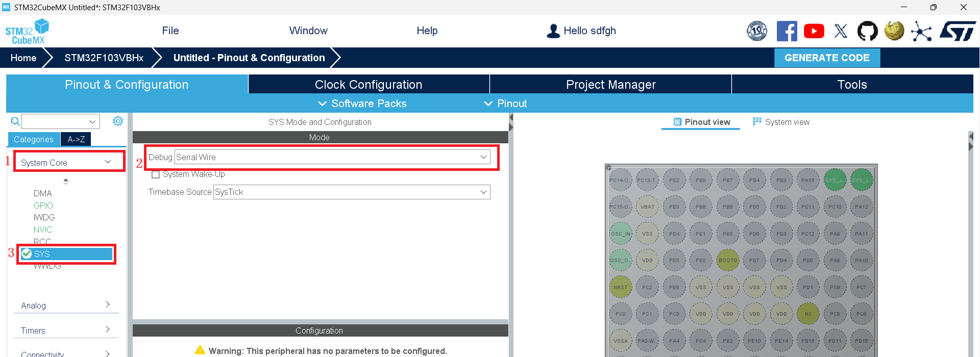980x357 pixels.
Task: Open the X social icon
Action: tap(840, 31)
